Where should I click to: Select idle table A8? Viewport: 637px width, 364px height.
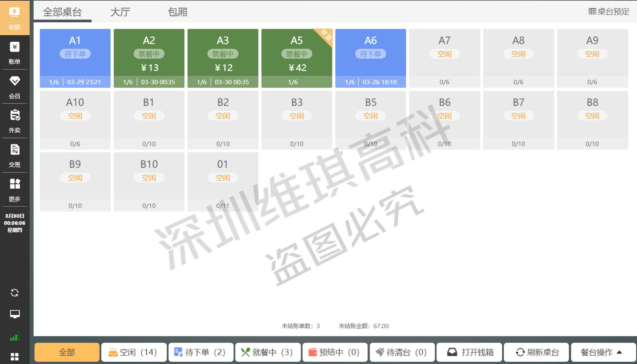pyautogui.click(x=518, y=58)
